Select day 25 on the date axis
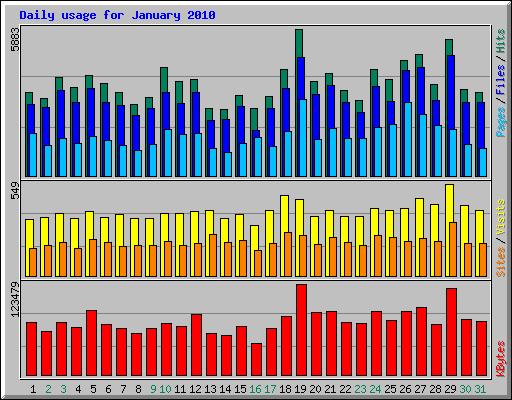This screenshot has height=400, width=512. [x=390, y=389]
